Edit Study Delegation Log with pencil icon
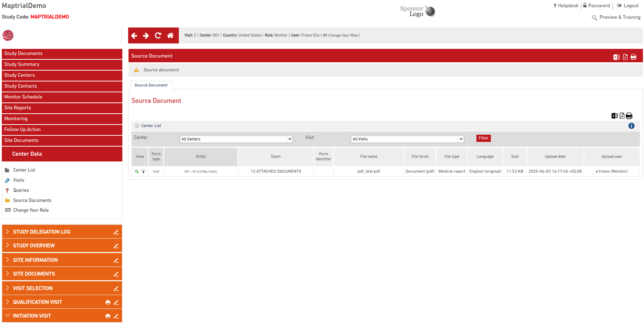The image size is (644, 324). 116,232
